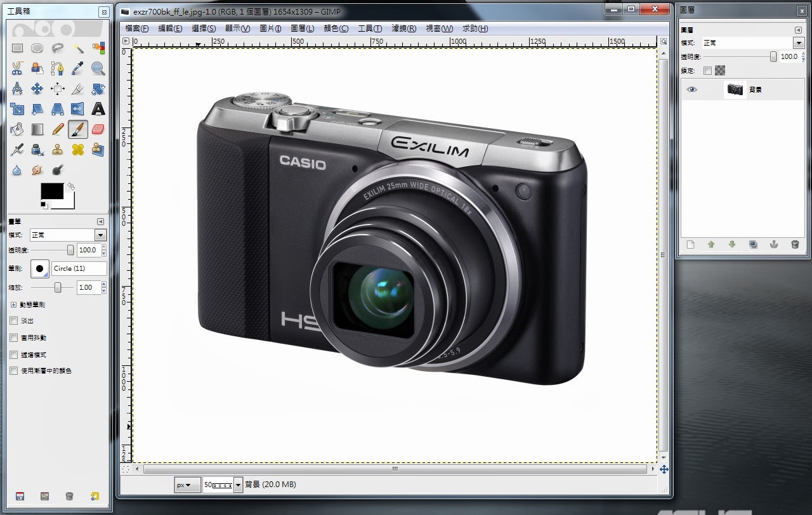Toggle Quick Mask at the canvas bottom-left corner
The width and height of the screenshot is (812, 515).
pos(126,469)
